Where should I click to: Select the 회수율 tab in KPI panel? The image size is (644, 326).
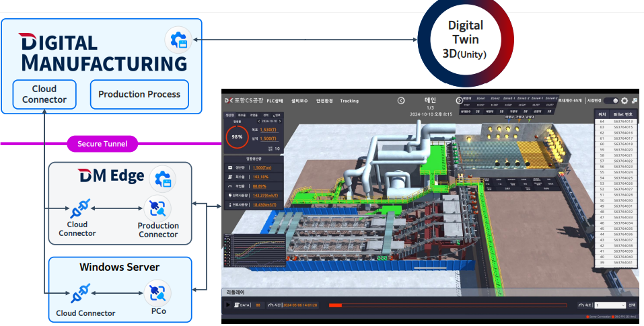[242, 116]
